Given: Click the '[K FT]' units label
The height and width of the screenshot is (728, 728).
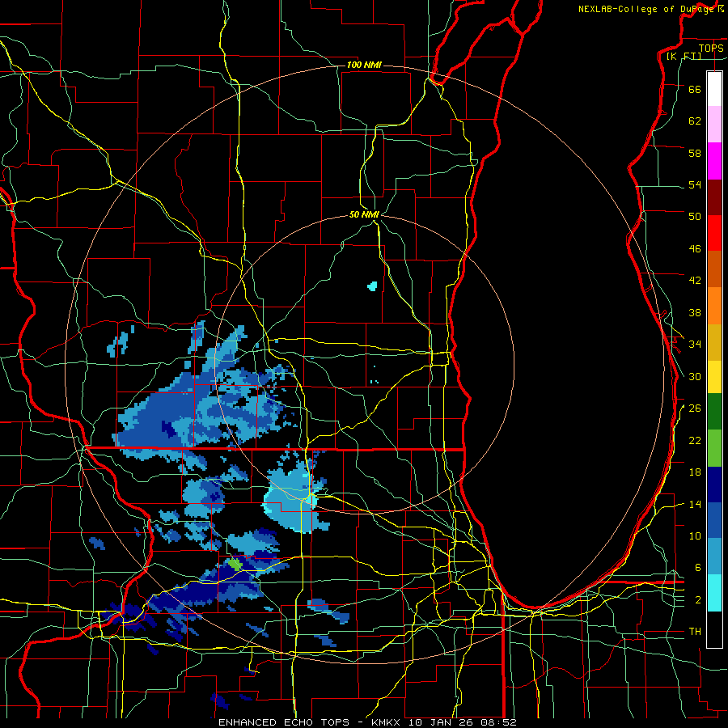Looking at the screenshot, I should click(684, 56).
